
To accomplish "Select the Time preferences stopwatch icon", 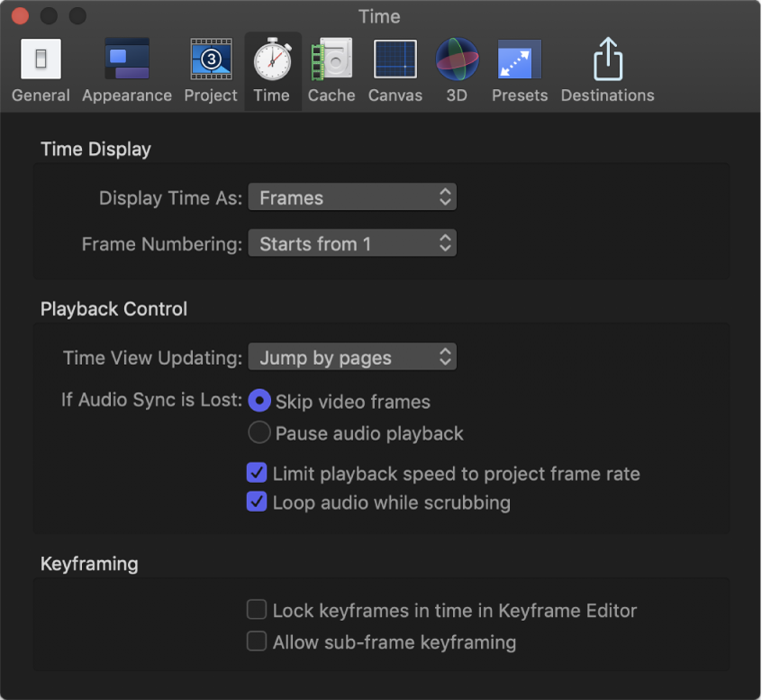I will click(x=272, y=68).
